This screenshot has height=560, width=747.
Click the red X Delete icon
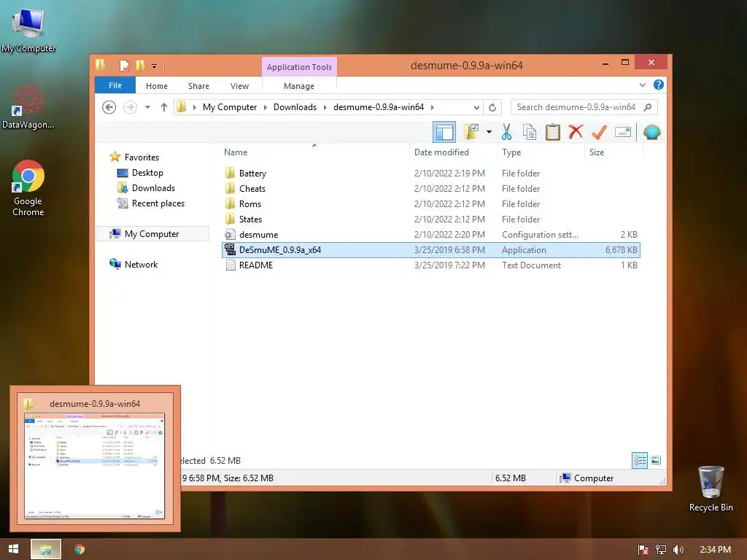[x=576, y=131]
